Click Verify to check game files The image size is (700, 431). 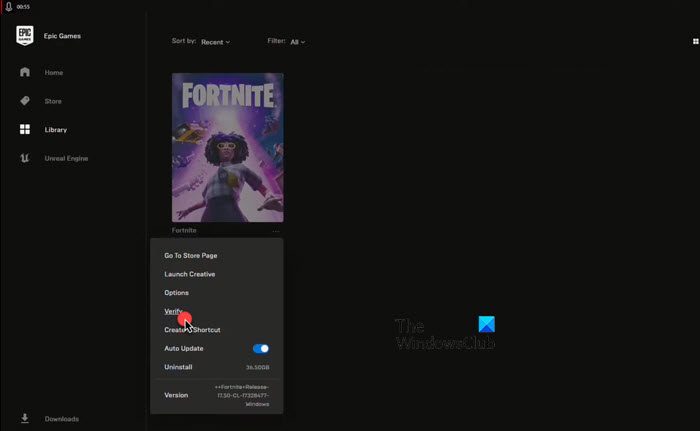173,311
